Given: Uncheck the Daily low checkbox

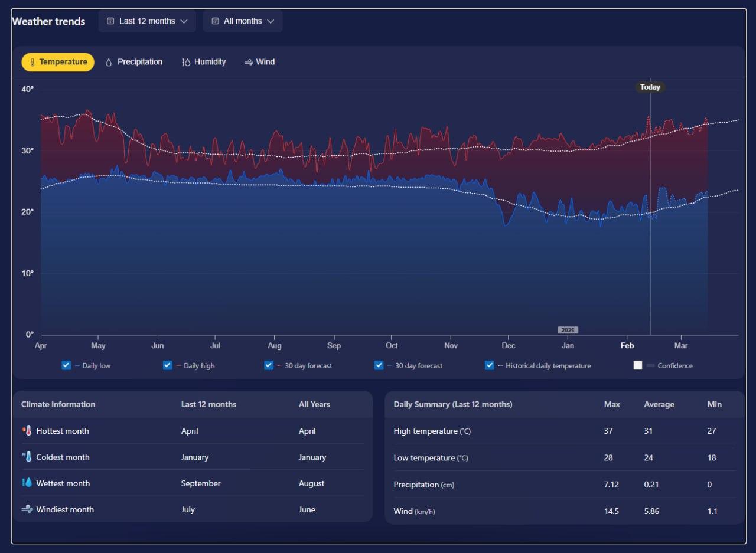Looking at the screenshot, I should (x=66, y=365).
